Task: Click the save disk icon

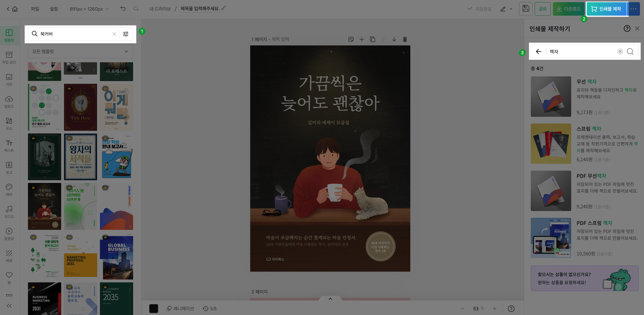Action: pos(526,9)
